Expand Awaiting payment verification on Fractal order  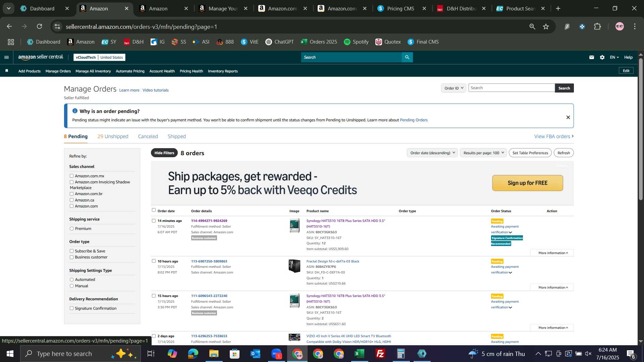tap(504, 269)
